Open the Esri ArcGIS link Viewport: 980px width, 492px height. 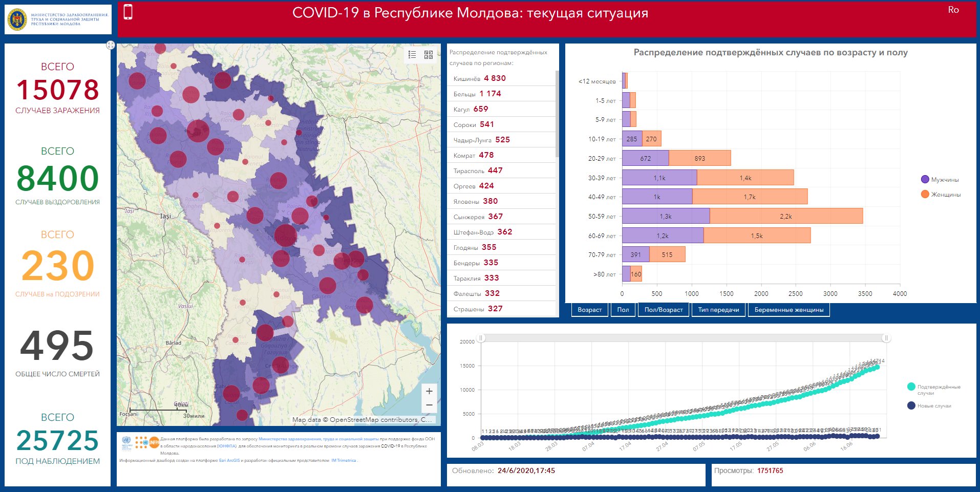coord(229,460)
